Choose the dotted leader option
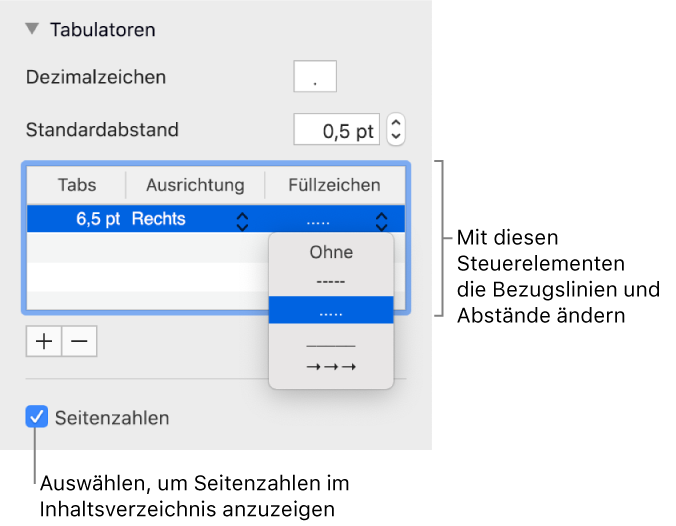This screenshot has width=676, height=526. click(331, 310)
